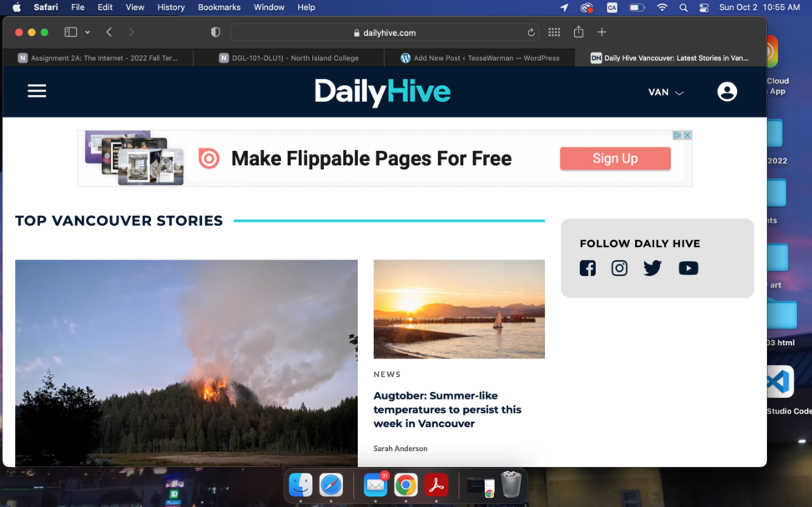This screenshot has width=812, height=507.
Task: Open Daily Hive's Instagram icon
Action: (619, 269)
